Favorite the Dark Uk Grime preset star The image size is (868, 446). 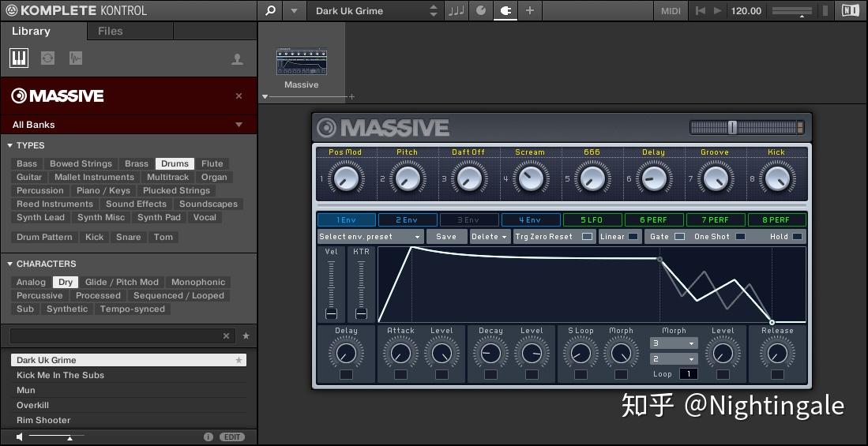[x=239, y=360]
